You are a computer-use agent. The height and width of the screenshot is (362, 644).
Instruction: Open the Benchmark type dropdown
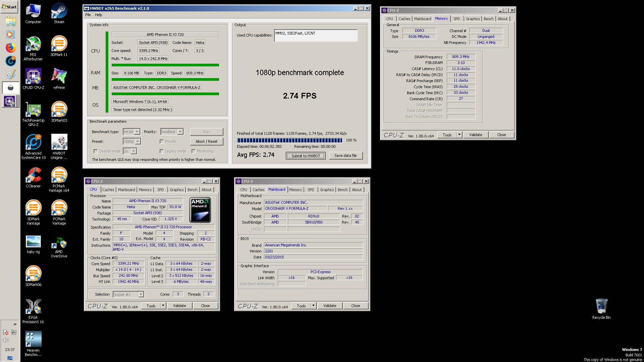pos(131,132)
